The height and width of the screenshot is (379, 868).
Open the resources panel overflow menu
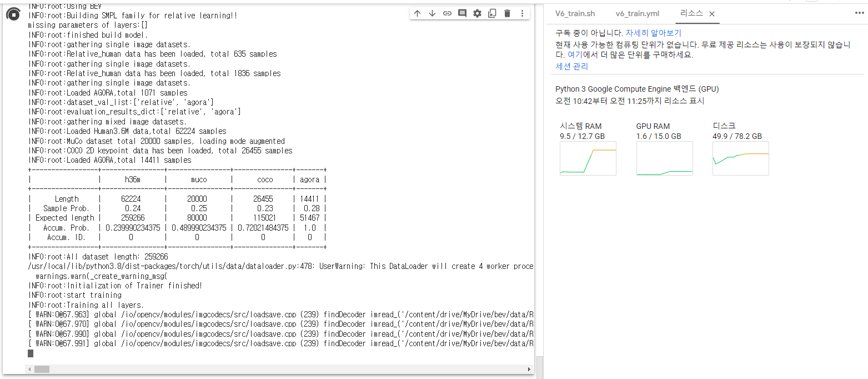click(x=859, y=13)
